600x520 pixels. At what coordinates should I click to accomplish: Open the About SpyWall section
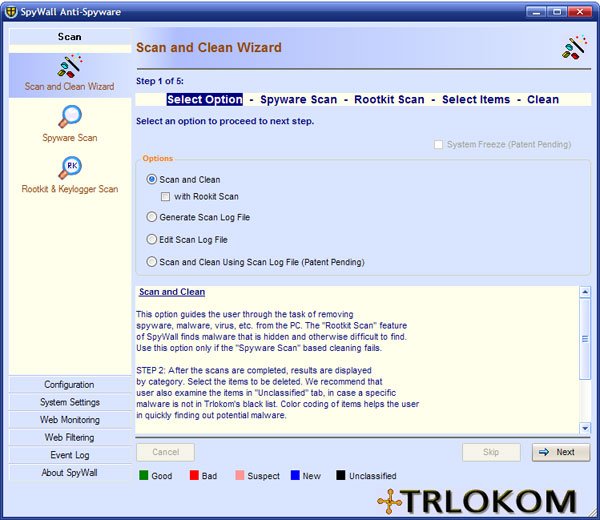pyautogui.click(x=70, y=473)
